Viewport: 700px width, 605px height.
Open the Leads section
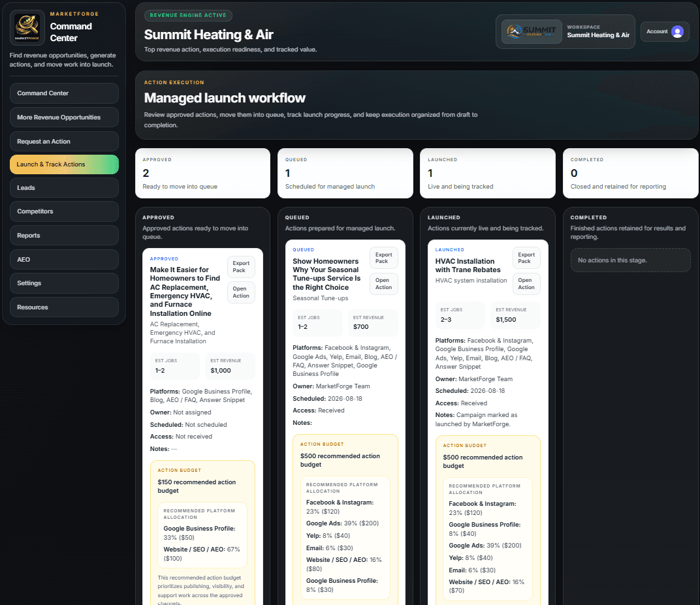pos(64,188)
